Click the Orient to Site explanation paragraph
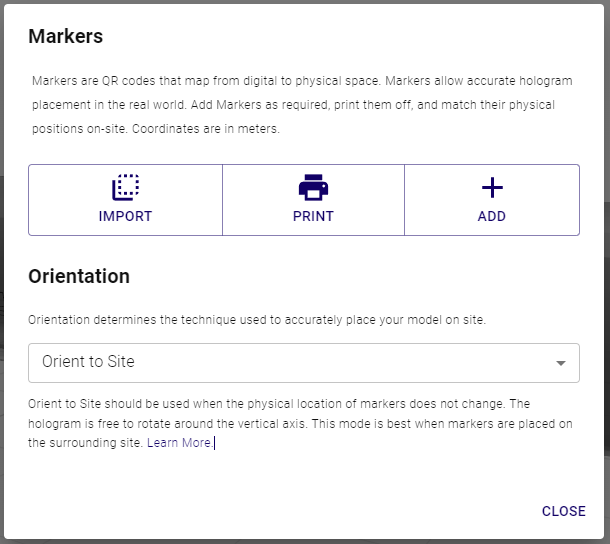The width and height of the screenshot is (610, 544). [300, 423]
